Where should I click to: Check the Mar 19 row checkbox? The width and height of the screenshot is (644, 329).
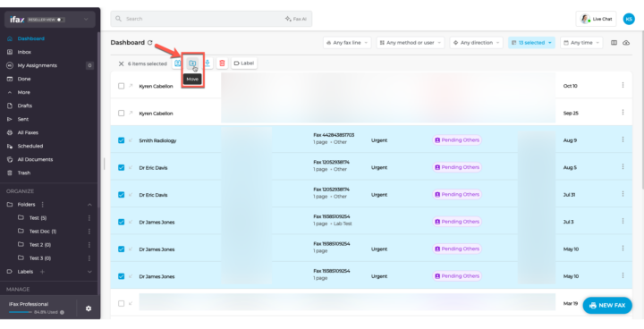tap(121, 304)
